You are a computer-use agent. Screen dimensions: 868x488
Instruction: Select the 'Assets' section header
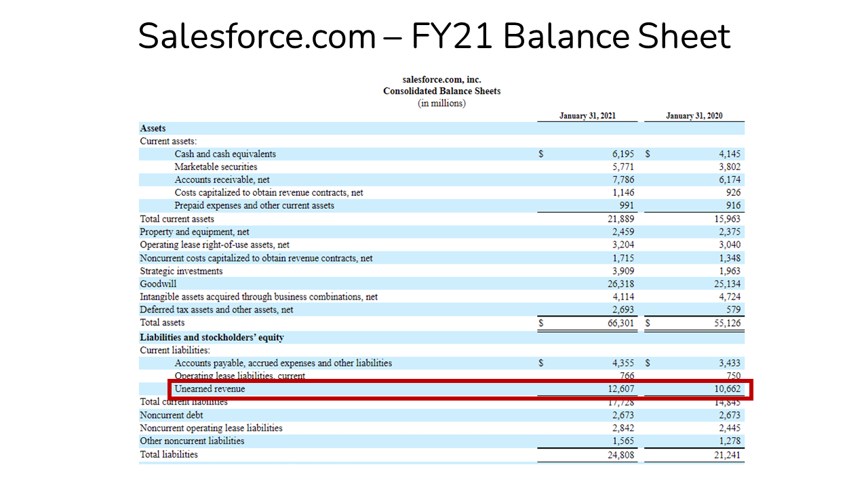(x=153, y=128)
